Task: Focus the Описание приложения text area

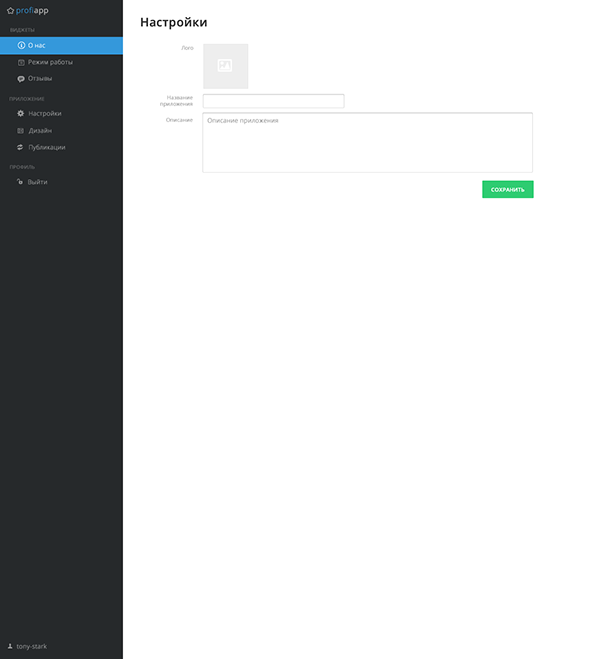Action: coord(367,142)
